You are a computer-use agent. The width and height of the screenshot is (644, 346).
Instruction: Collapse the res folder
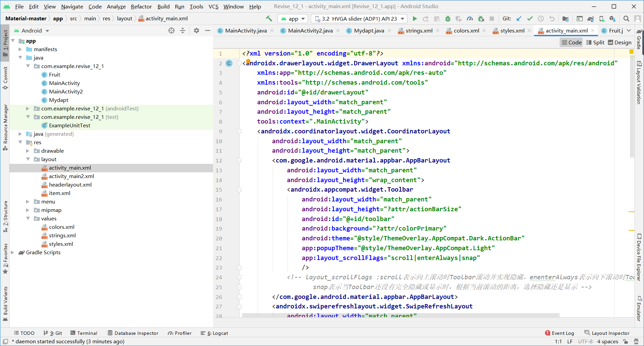click(20, 143)
